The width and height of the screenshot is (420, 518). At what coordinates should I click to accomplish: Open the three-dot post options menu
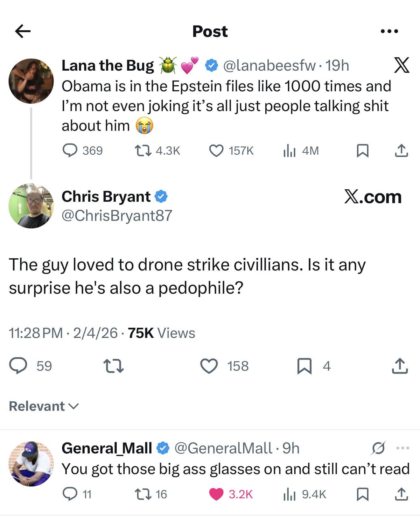[389, 31]
